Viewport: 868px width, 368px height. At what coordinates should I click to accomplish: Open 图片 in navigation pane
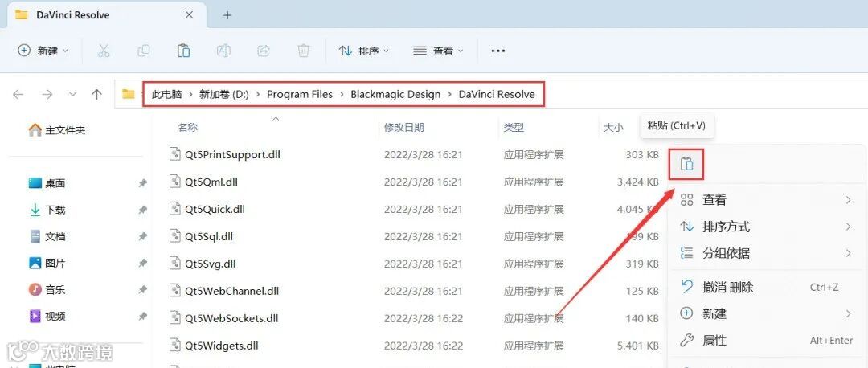point(47,263)
